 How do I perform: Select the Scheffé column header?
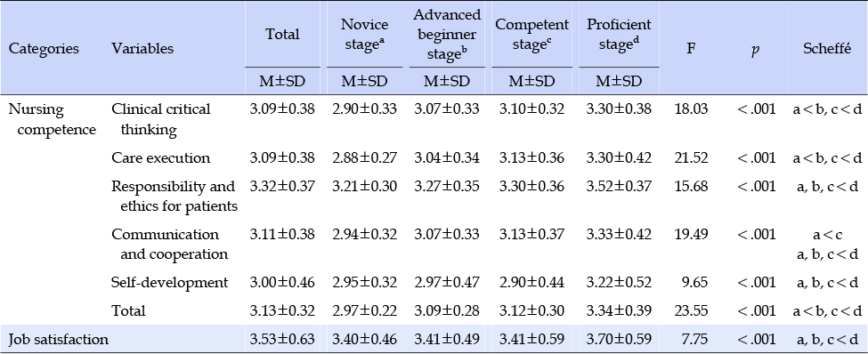(826, 49)
